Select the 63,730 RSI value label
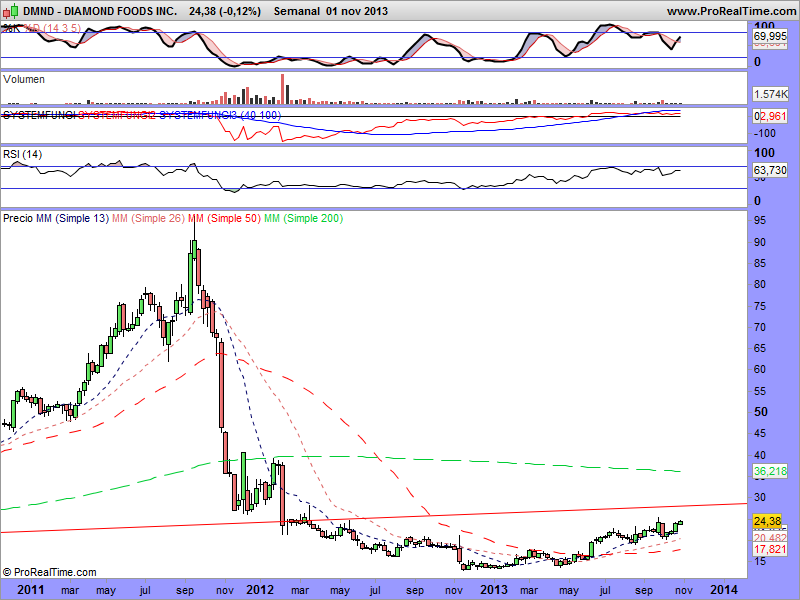Viewport: 800px width, 600px height. pyautogui.click(x=770, y=170)
